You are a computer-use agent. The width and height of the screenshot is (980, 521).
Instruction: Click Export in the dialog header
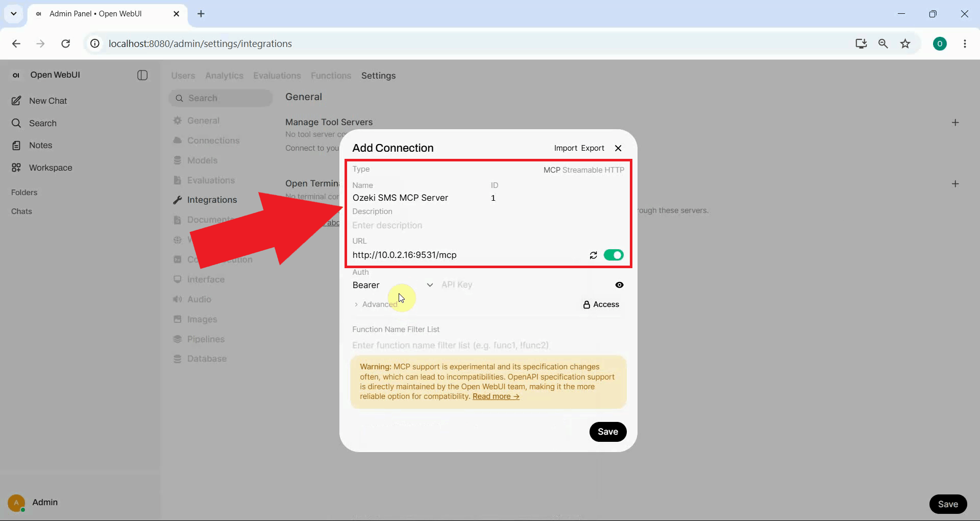tap(593, 148)
